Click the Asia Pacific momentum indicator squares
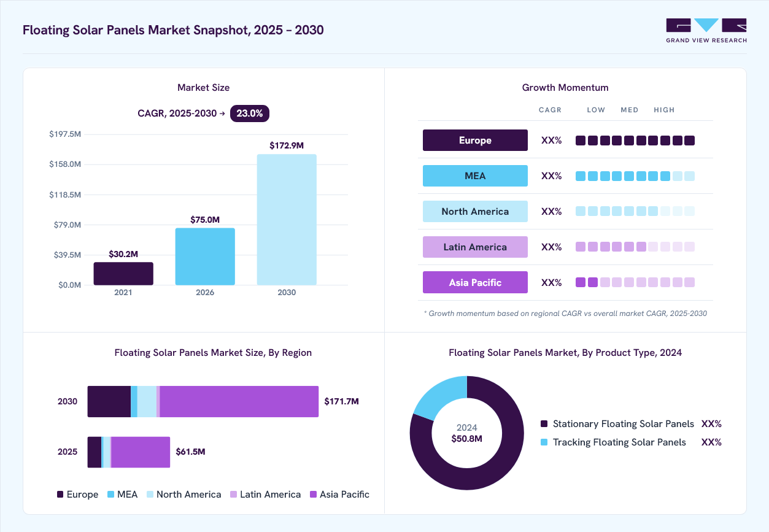Screen dimensions: 769x532 [635, 282]
